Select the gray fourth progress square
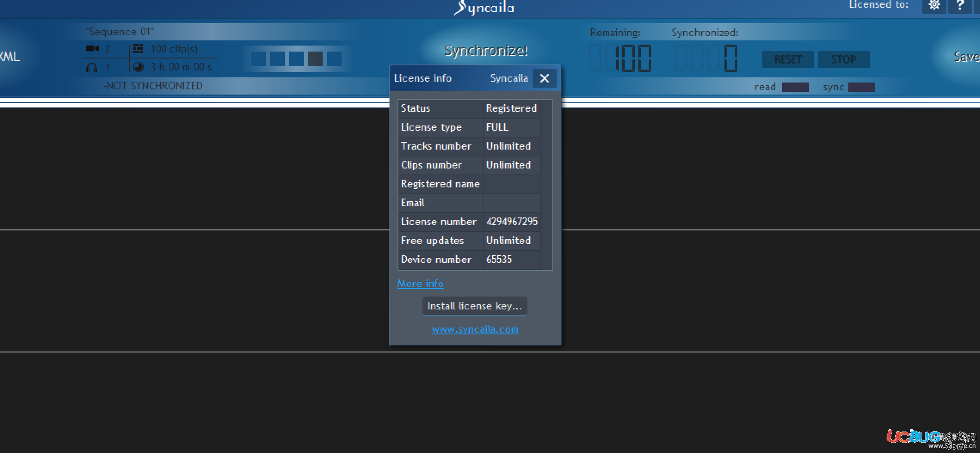The width and height of the screenshot is (980, 453). tap(315, 59)
